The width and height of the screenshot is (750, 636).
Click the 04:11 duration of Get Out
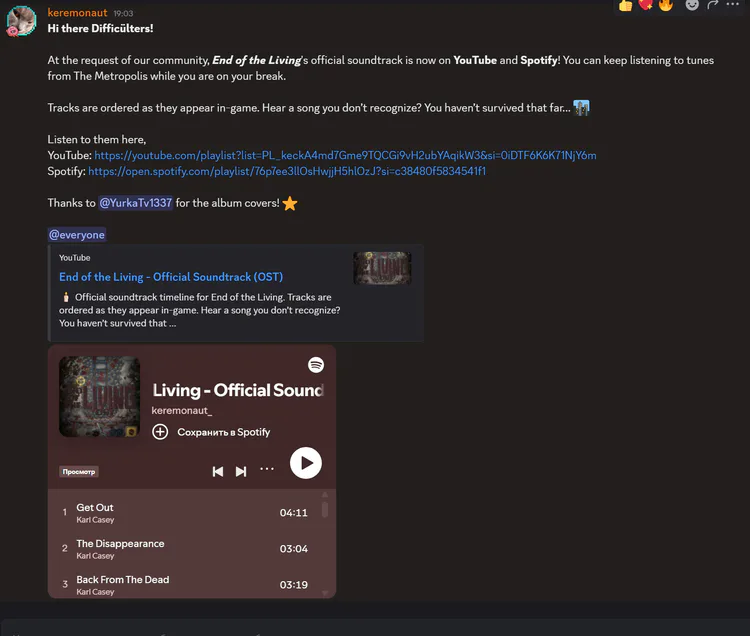(x=294, y=513)
